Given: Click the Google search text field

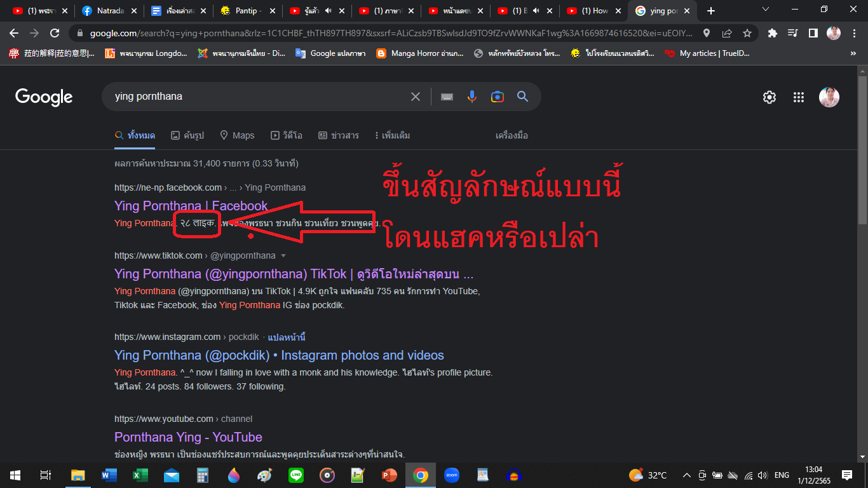Looking at the screenshot, I should [257, 97].
